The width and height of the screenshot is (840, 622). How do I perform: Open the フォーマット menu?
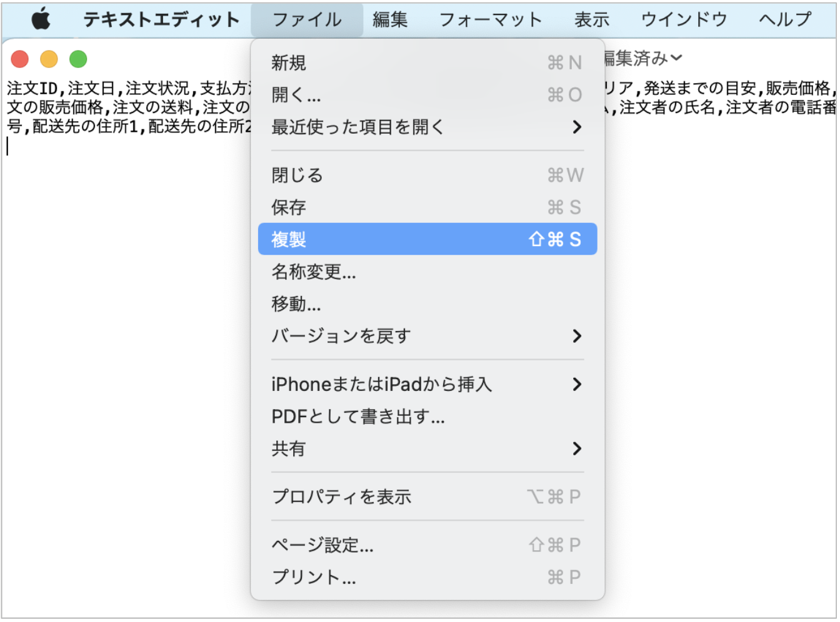(x=491, y=19)
